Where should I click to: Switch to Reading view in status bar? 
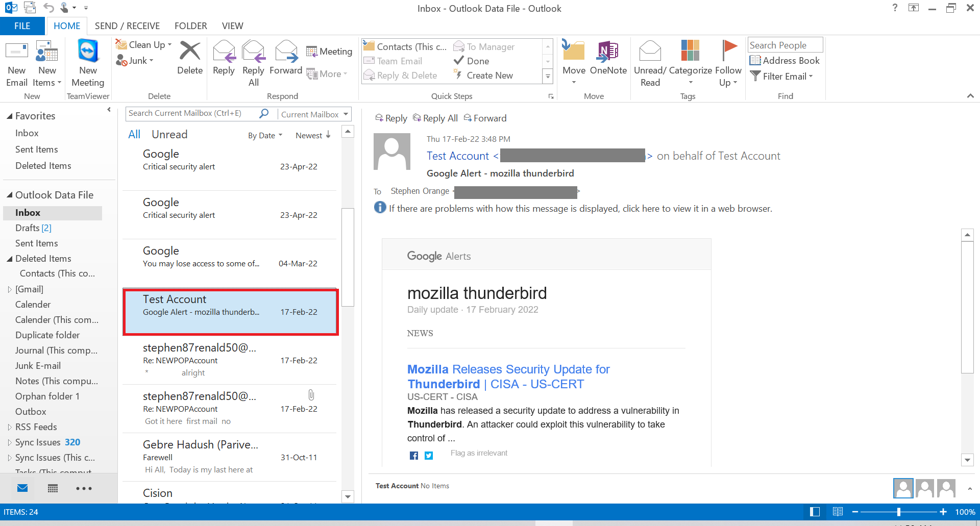(838, 512)
